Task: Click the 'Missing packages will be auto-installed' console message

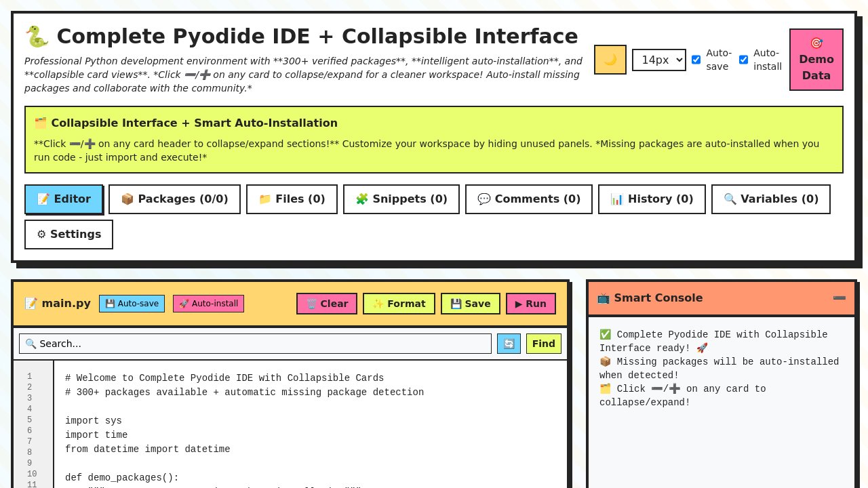Action: pyautogui.click(x=719, y=369)
